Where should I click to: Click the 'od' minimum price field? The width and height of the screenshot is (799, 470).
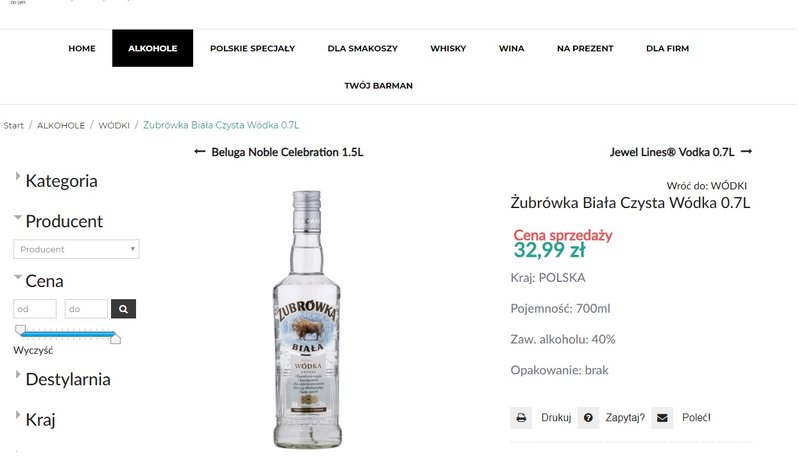coord(35,309)
